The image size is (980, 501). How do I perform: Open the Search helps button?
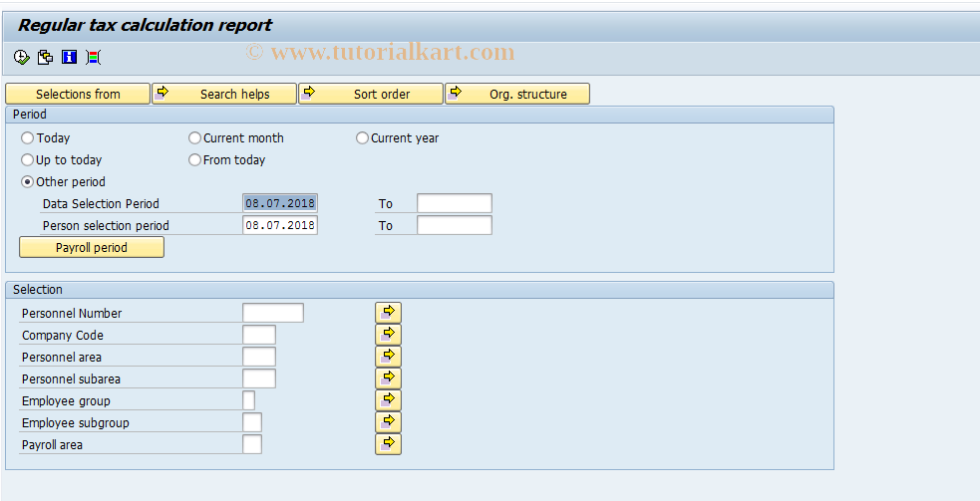tap(224, 94)
